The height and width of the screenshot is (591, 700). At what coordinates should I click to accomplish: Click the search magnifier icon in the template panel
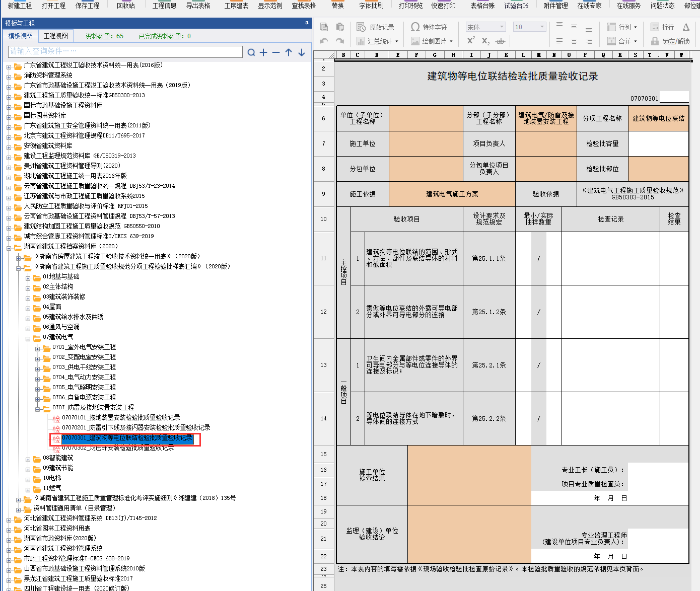tap(251, 52)
